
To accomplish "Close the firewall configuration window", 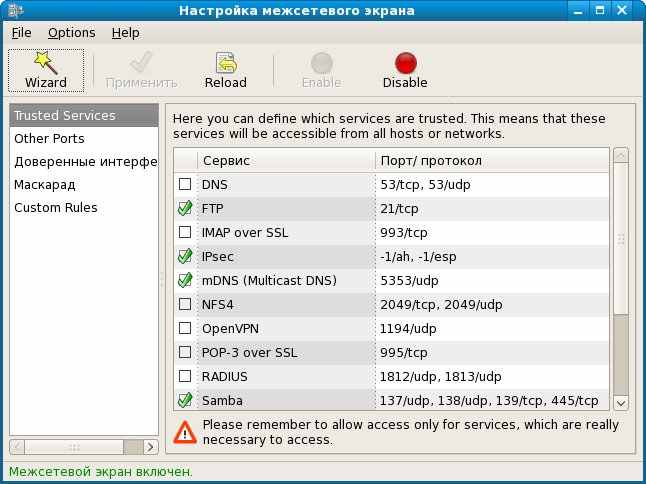I will pyautogui.click(x=622, y=10).
